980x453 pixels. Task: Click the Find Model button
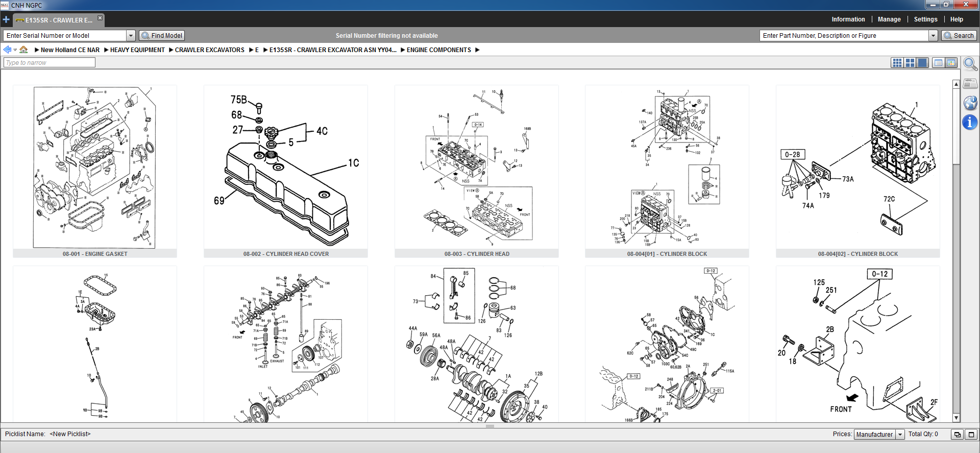coord(162,36)
